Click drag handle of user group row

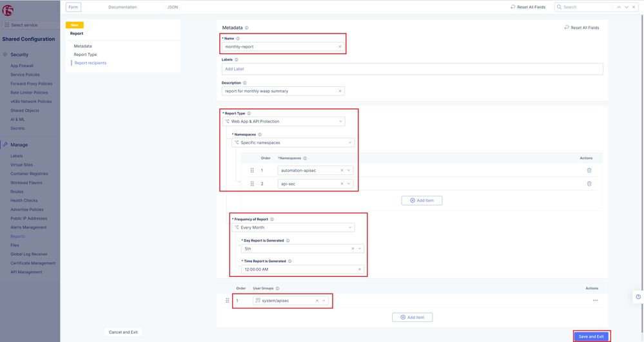(227, 301)
